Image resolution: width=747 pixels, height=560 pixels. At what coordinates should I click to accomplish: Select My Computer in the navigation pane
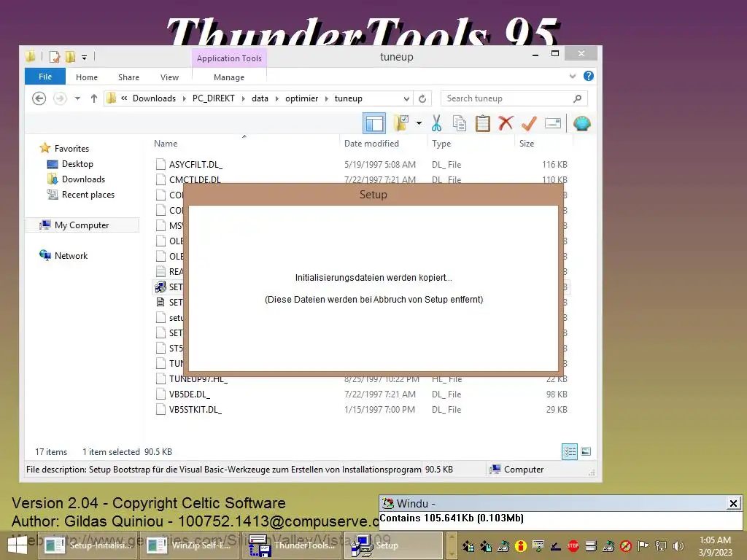tap(82, 225)
